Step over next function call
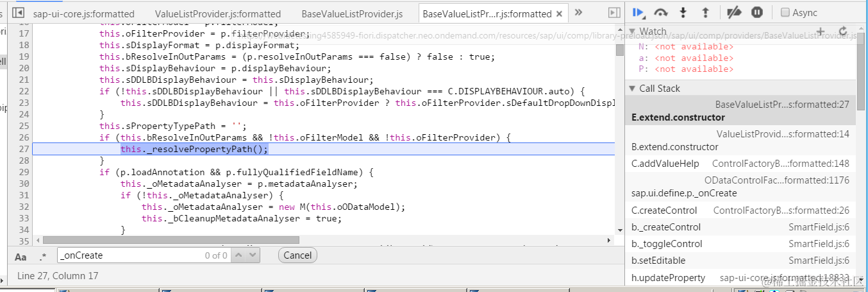The width and height of the screenshot is (868, 292). pos(661,12)
